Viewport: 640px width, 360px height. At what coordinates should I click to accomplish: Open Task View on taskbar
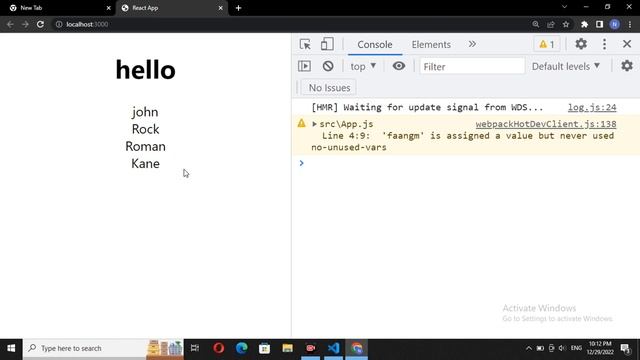point(195,348)
